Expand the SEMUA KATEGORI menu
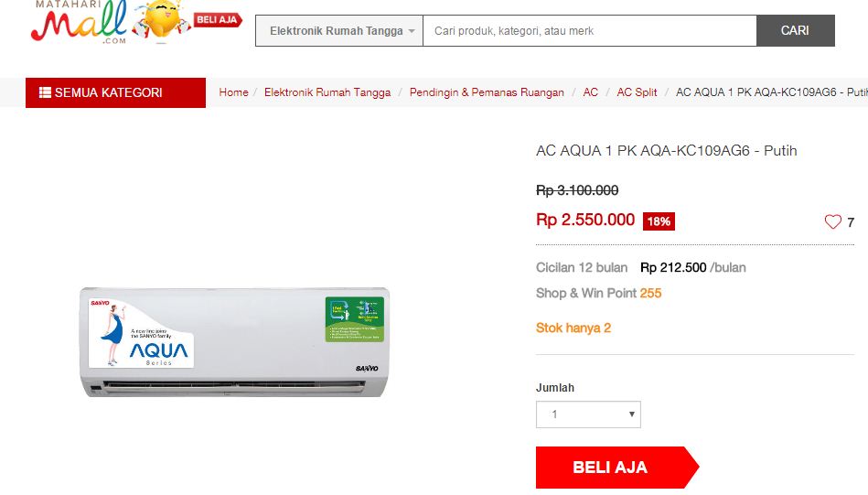The image size is (868, 495). tap(115, 92)
